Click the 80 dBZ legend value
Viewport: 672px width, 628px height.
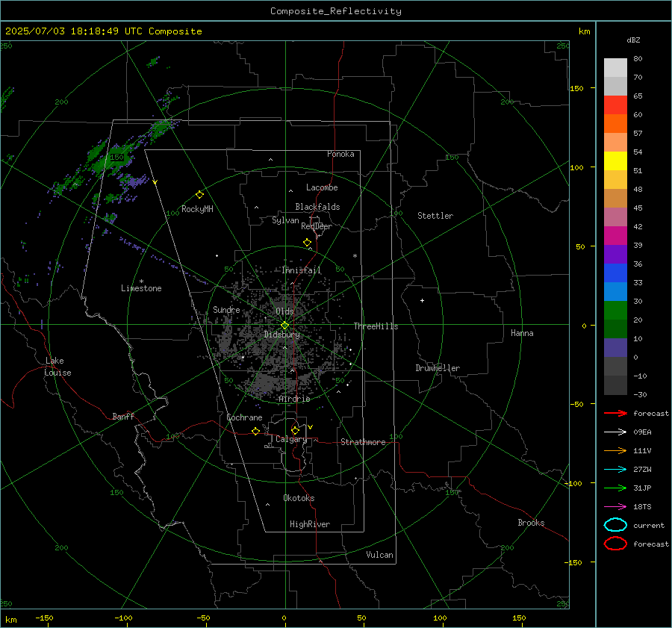(638, 59)
